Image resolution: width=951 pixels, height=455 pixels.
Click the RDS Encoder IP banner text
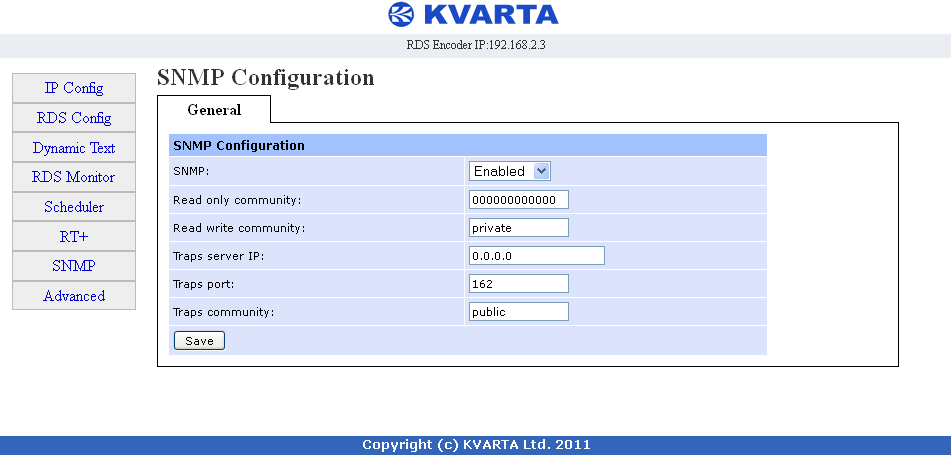[x=476, y=46]
